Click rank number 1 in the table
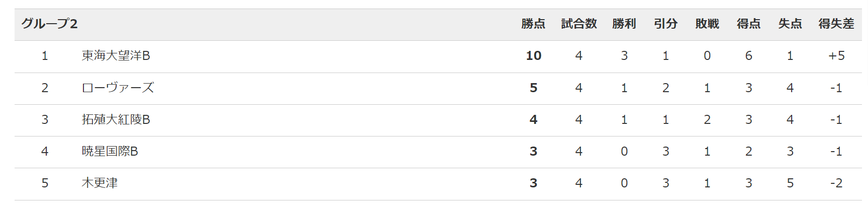The width and height of the screenshot is (868, 204). [45, 56]
